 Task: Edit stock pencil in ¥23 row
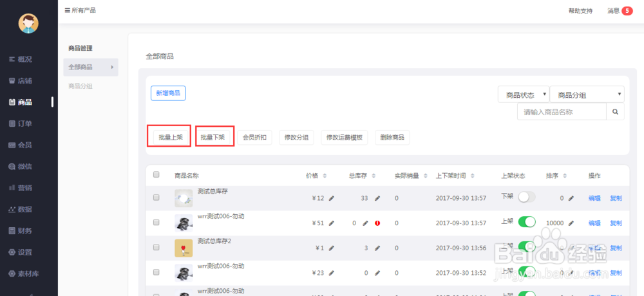377,273
